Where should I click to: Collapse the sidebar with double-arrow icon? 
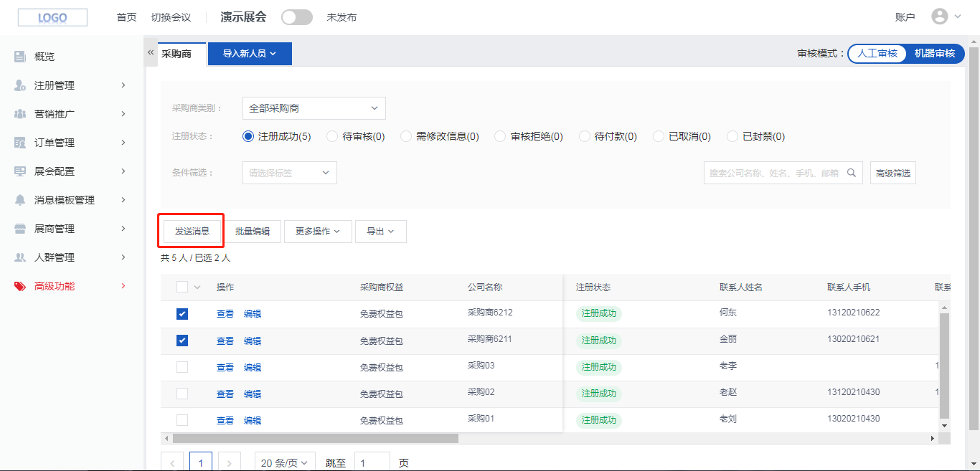pyautogui.click(x=151, y=53)
